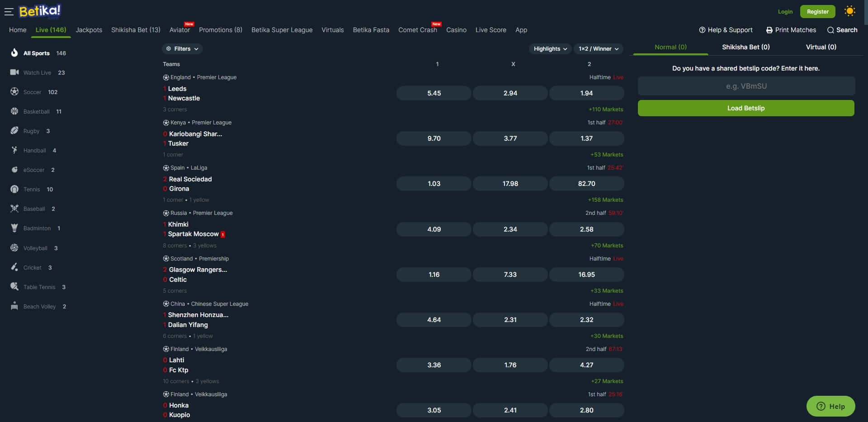Open the 1x2 / Winner market dropdown
This screenshot has width=868, height=422.
point(598,49)
